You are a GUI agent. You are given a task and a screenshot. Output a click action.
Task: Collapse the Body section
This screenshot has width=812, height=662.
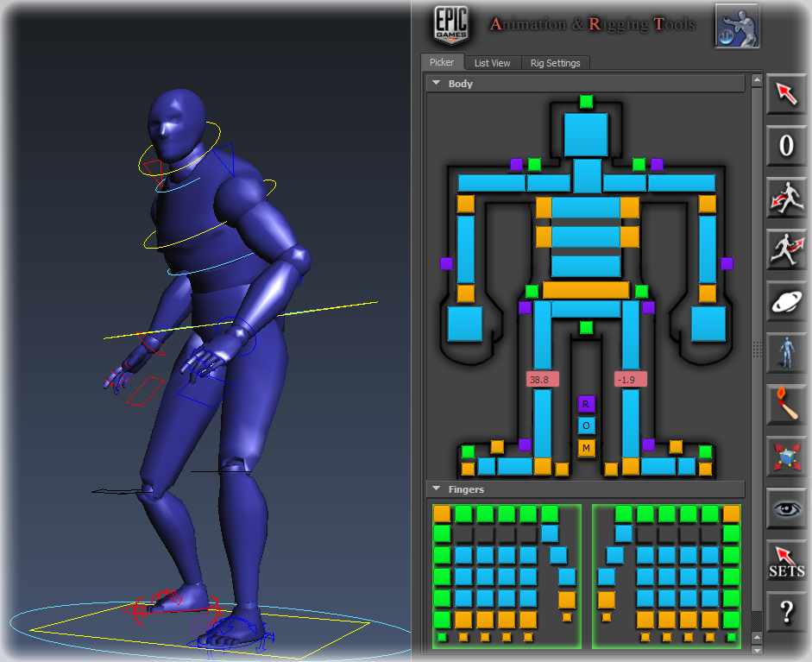[x=436, y=83]
